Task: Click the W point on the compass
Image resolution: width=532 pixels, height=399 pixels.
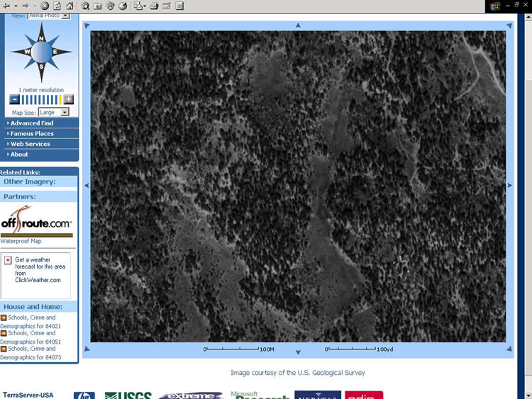Action: click(x=27, y=52)
